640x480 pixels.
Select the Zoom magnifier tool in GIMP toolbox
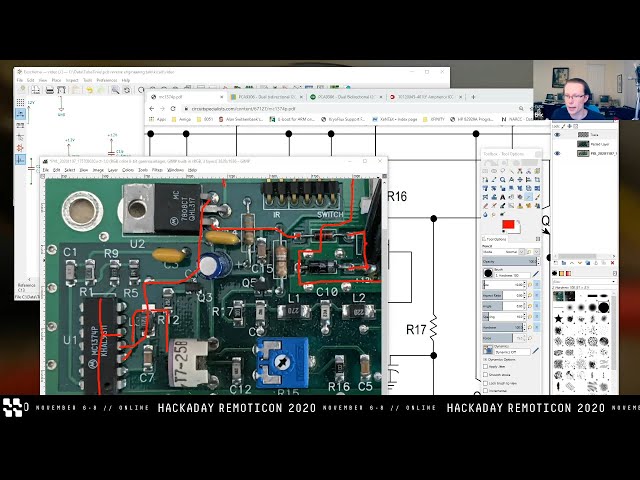(x=502, y=180)
